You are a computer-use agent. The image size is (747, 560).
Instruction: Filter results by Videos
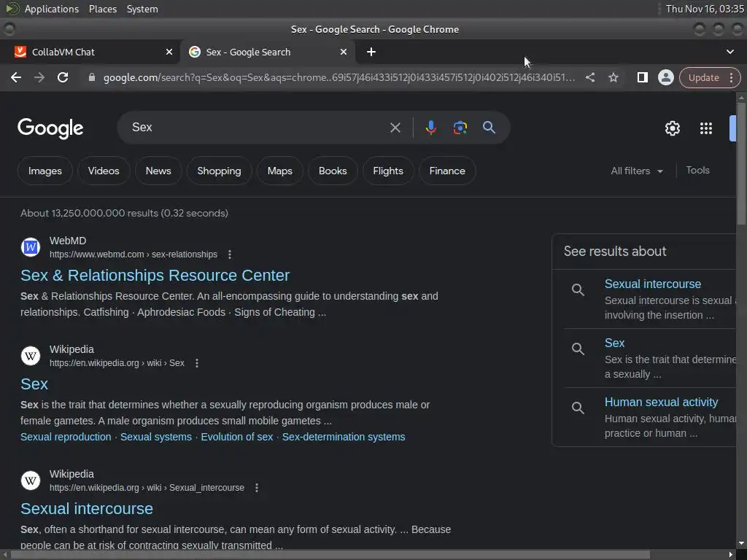104,171
